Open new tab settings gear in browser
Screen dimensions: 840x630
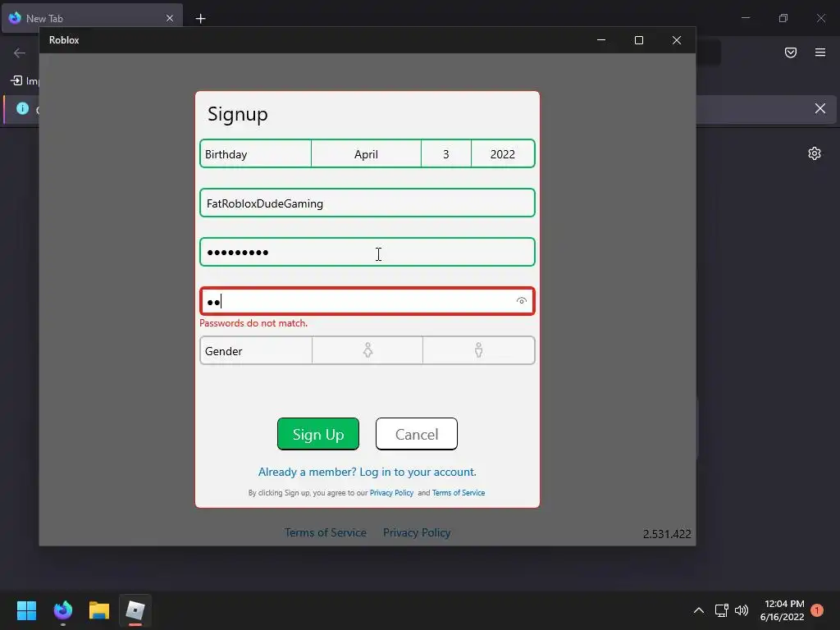[x=815, y=153]
